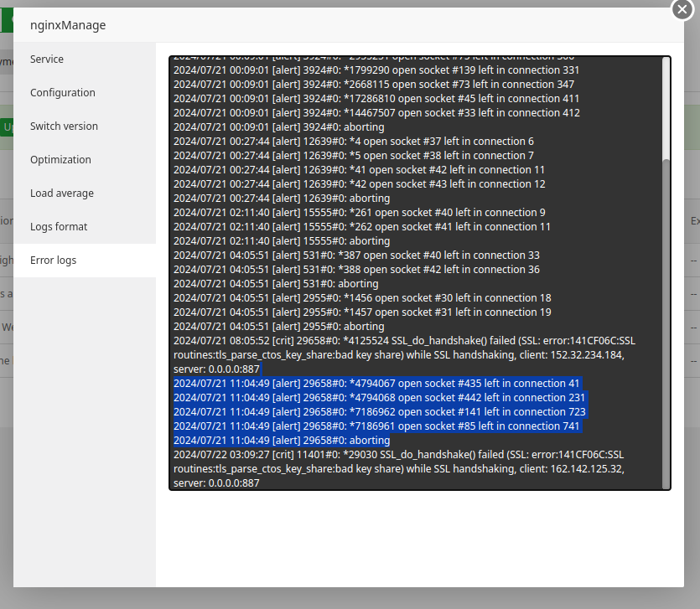700x609 pixels.
Task: Click log line '*261 open socket #40'
Action: (360, 213)
